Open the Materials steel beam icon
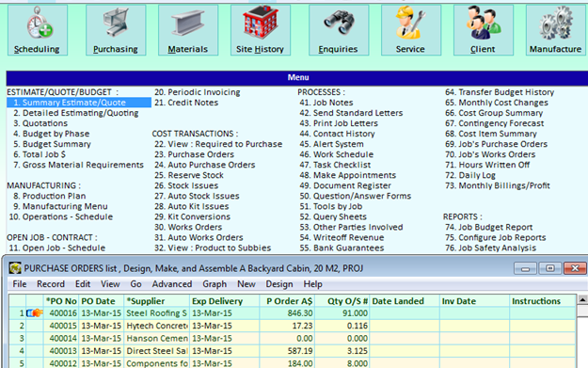 point(188,30)
